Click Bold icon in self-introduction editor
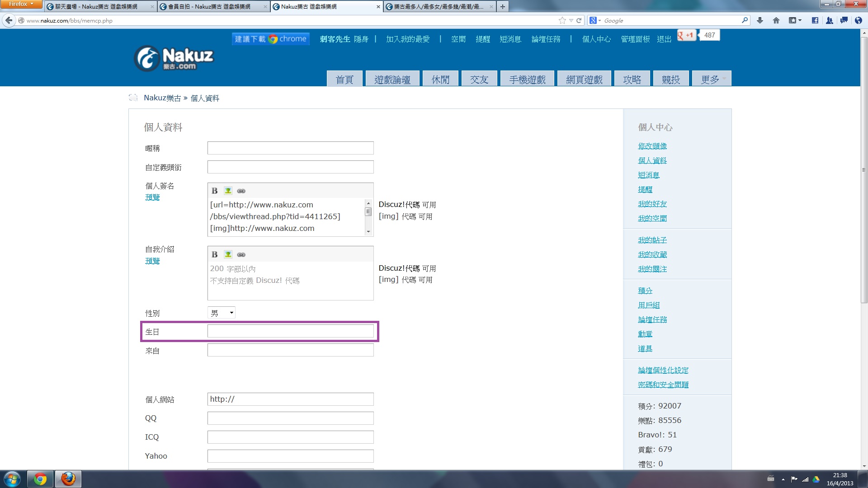868x488 pixels. [x=215, y=254]
